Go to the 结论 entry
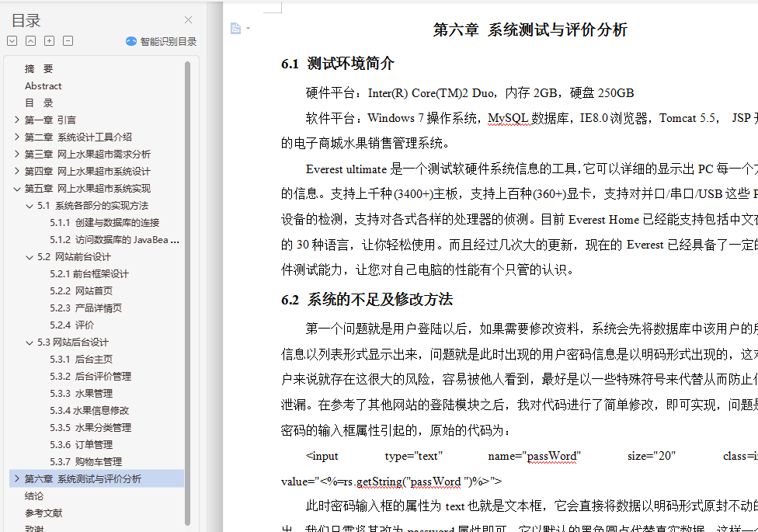The image size is (758, 532). point(34,496)
